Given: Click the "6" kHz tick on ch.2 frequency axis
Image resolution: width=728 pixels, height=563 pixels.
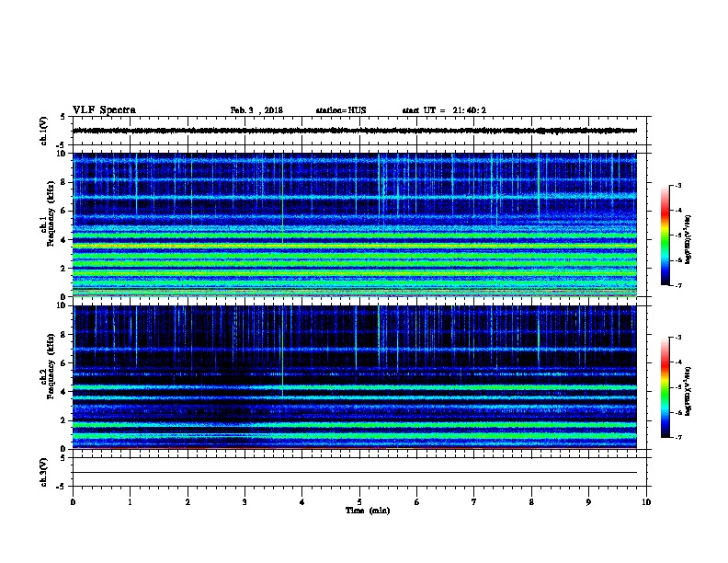Looking at the screenshot, I should (x=63, y=363).
